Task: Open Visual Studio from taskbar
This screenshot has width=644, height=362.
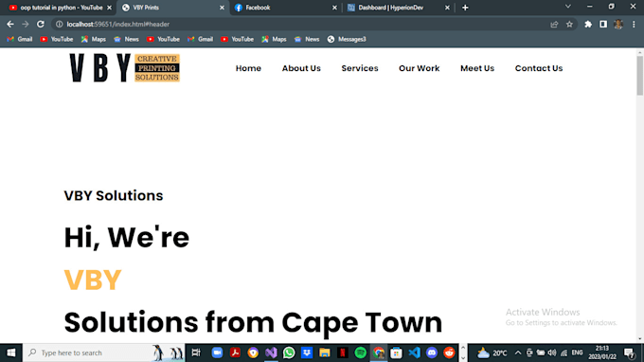Action: coord(271,353)
